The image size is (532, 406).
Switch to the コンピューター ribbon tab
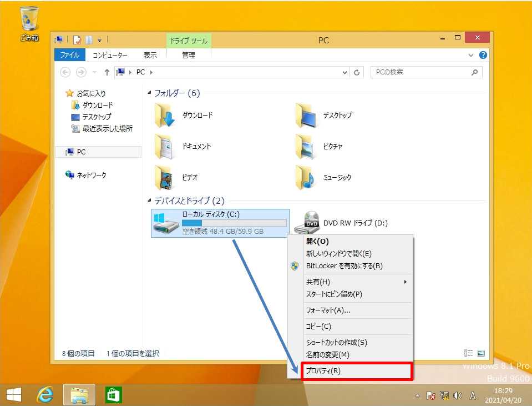click(110, 55)
